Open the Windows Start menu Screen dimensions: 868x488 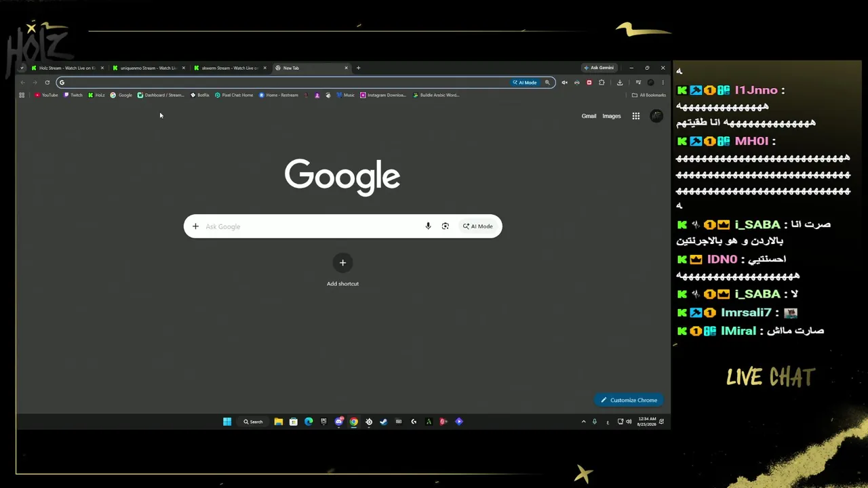coord(227,422)
